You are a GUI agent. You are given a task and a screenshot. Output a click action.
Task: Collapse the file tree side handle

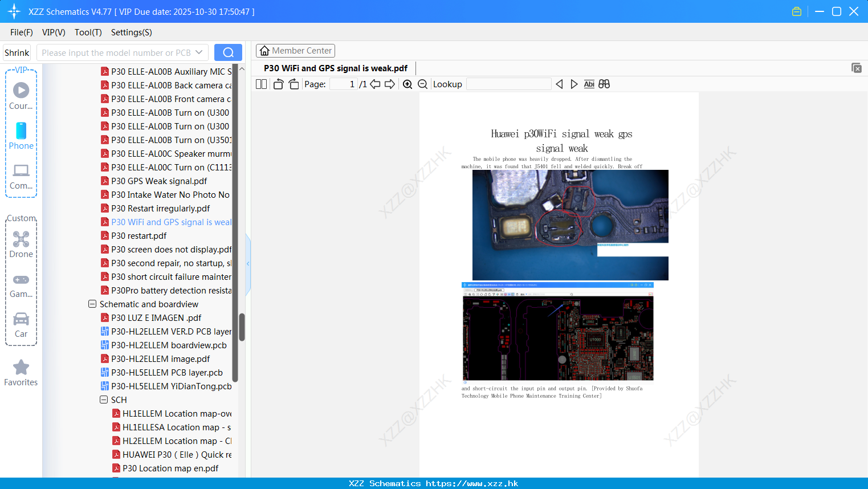point(248,263)
